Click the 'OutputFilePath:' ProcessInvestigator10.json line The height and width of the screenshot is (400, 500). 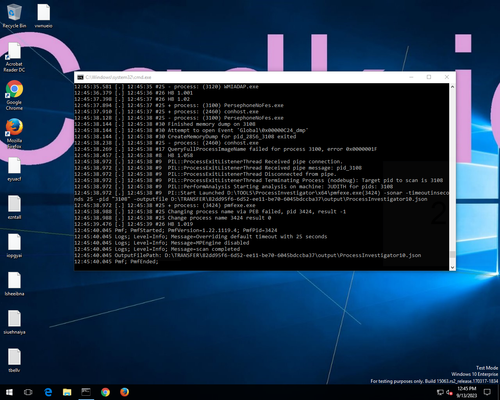click(248, 255)
